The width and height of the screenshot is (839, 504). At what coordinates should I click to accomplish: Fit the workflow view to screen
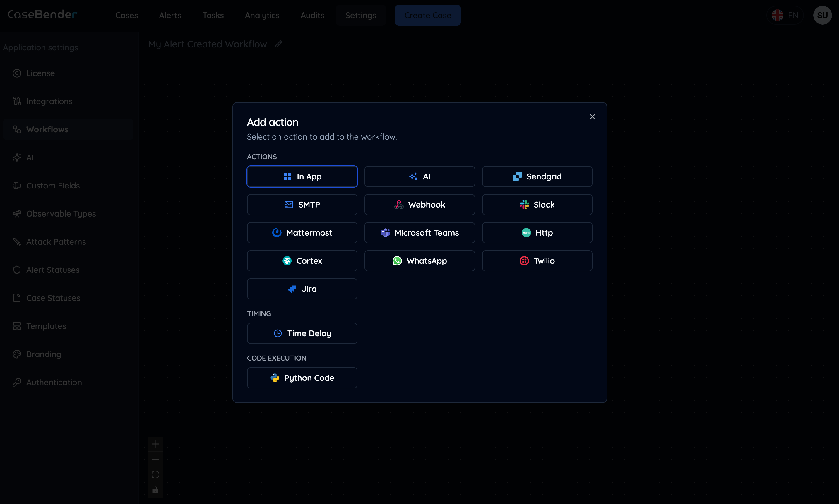155,474
